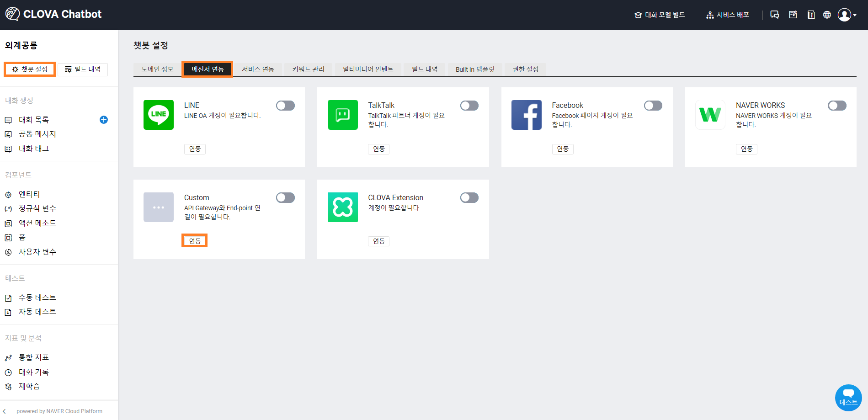
Task: Click the TalkTalk app icon
Action: click(x=343, y=115)
